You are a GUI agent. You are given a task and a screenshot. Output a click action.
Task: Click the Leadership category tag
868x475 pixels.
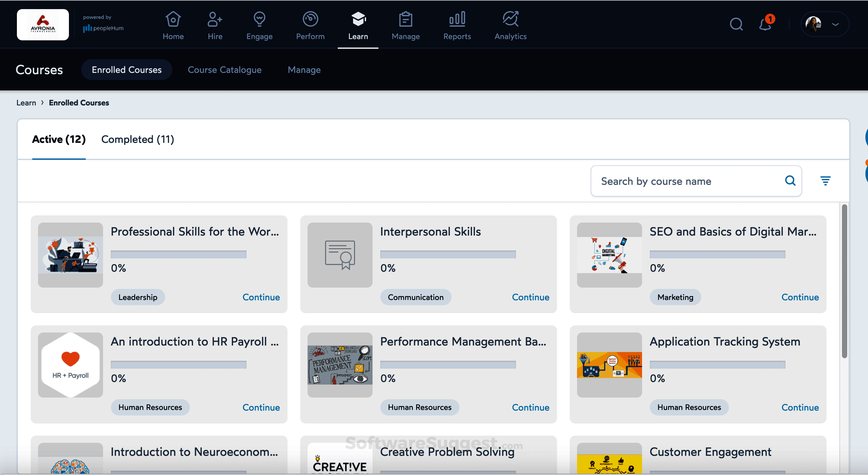click(138, 297)
